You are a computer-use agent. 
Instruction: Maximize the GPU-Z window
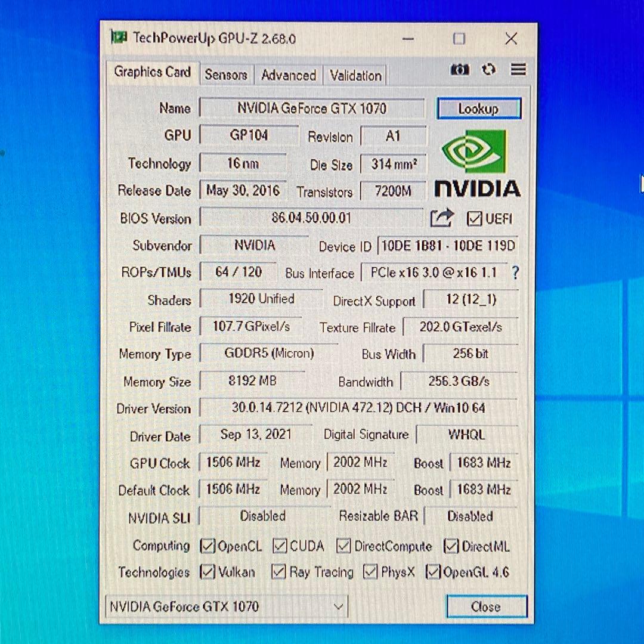(459, 39)
